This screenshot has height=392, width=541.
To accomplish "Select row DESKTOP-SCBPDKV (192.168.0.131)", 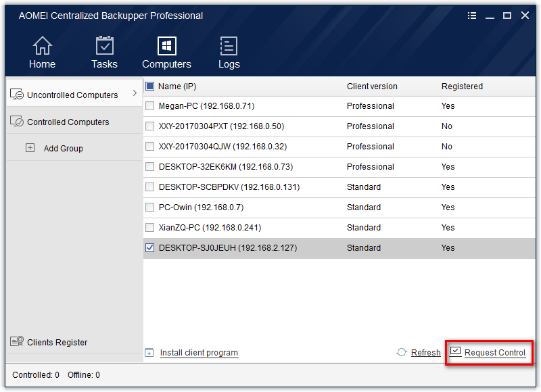I will pos(339,187).
